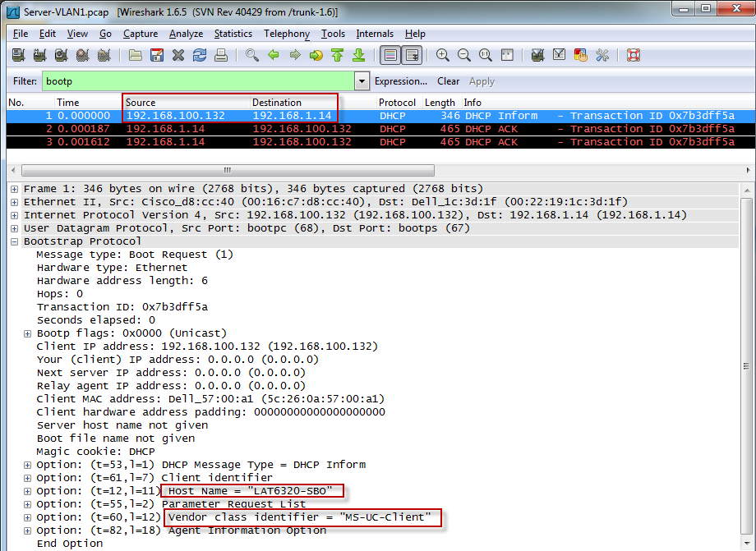The height and width of the screenshot is (551, 756).
Task: Expand Option 55 Parameter Request List
Action: [27, 504]
